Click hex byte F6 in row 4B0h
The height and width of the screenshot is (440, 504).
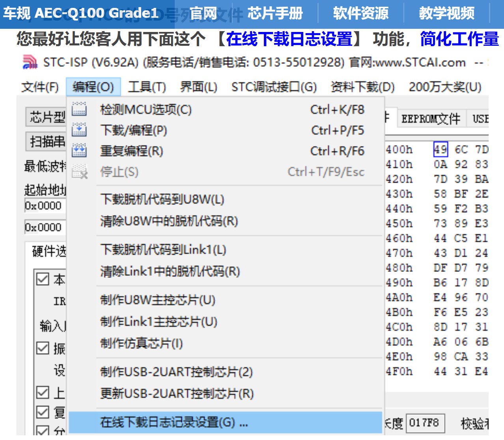click(x=441, y=312)
